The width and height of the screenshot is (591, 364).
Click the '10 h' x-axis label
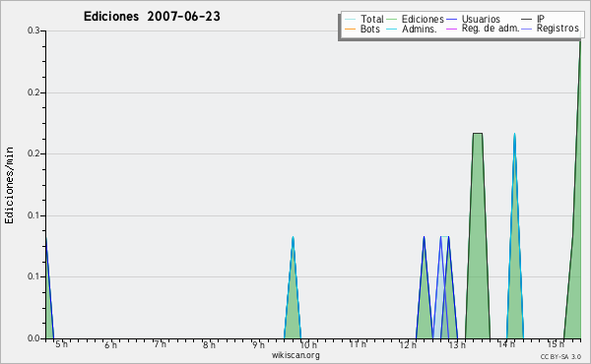(x=308, y=344)
